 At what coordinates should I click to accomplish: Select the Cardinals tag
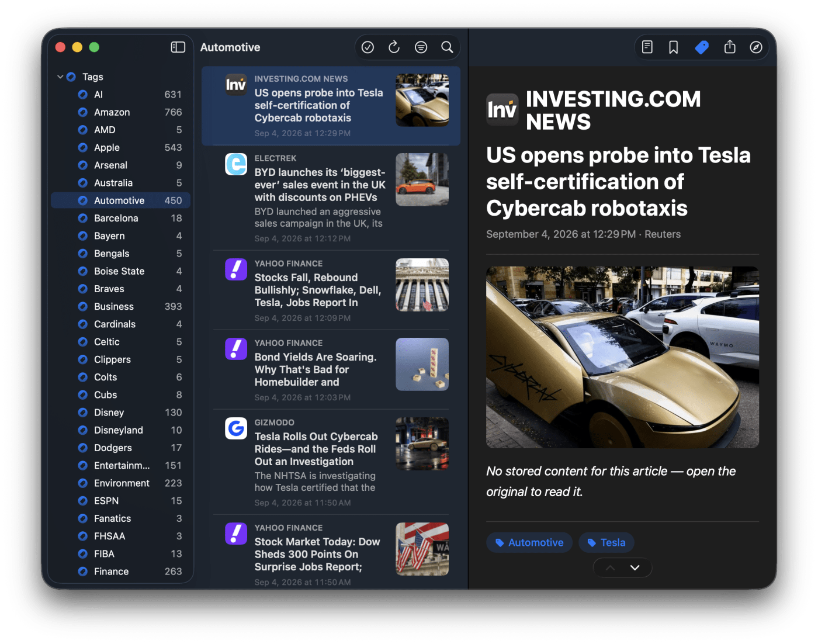click(121, 324)
